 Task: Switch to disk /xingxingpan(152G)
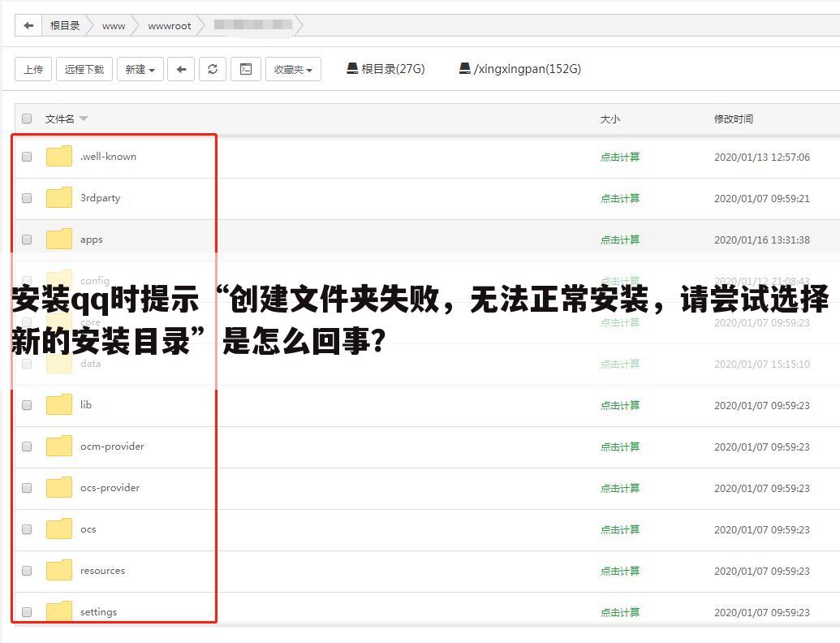[519, 68]
